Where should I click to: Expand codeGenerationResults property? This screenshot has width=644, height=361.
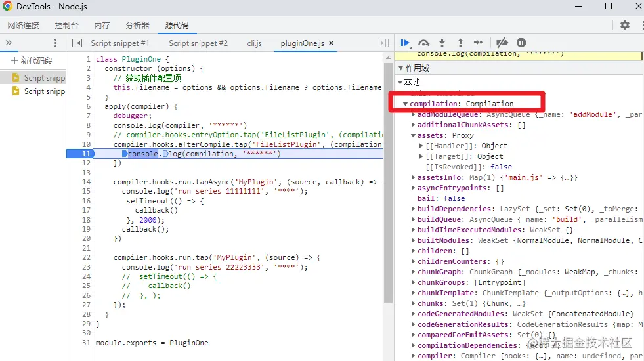pos(413,324)
